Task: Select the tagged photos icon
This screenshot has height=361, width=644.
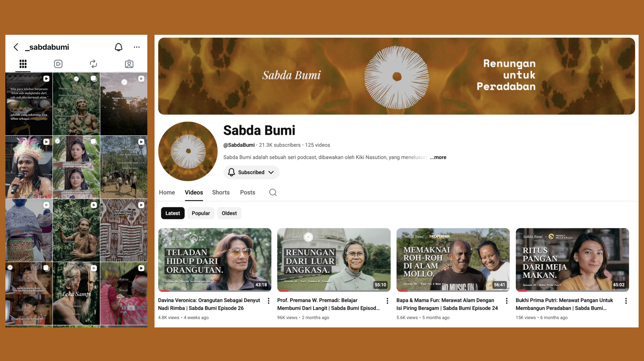Action: pyautogui.click(x=129, y=64)
